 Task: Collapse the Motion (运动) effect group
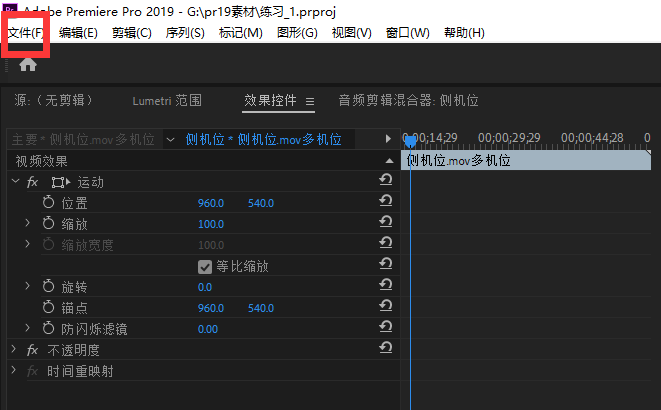click(x=16, y=181)
